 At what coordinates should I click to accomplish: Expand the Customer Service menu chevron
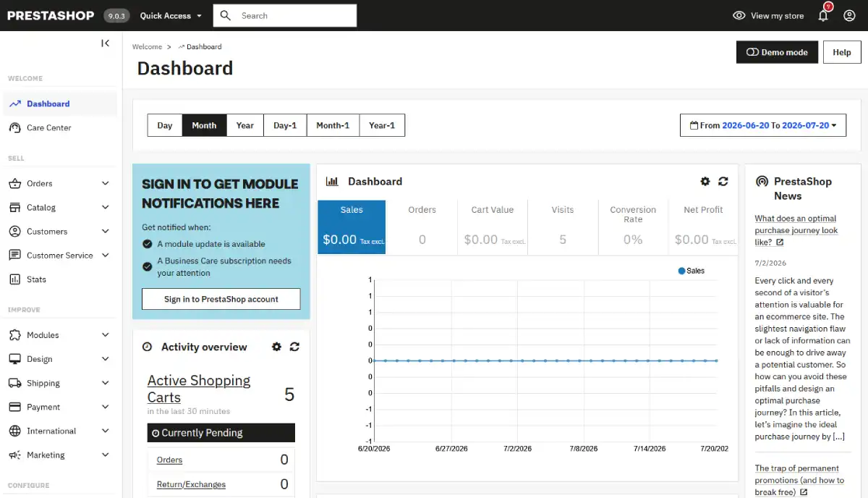tap(106, 255)
